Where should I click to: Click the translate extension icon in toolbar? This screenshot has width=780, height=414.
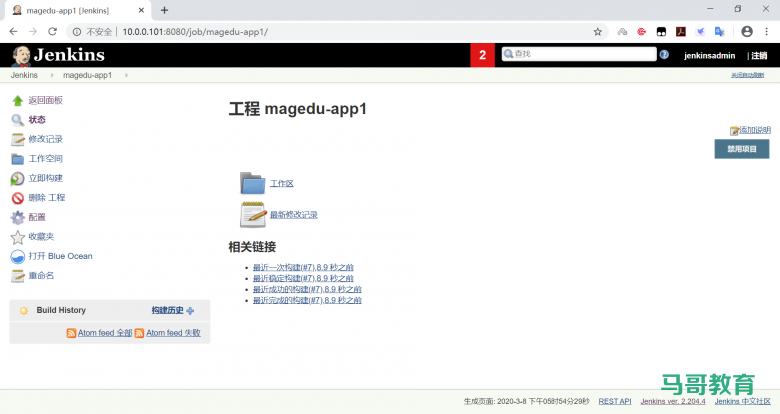[x=719, y=32]
